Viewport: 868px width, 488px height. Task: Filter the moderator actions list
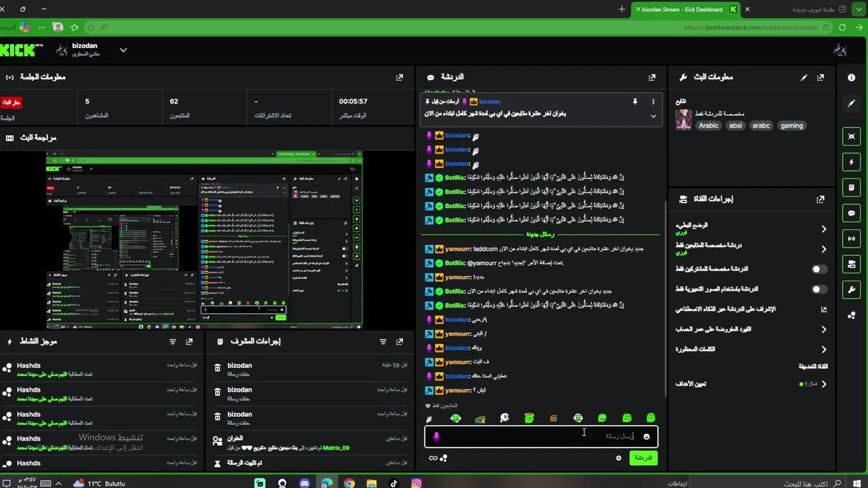coord(383,342)
